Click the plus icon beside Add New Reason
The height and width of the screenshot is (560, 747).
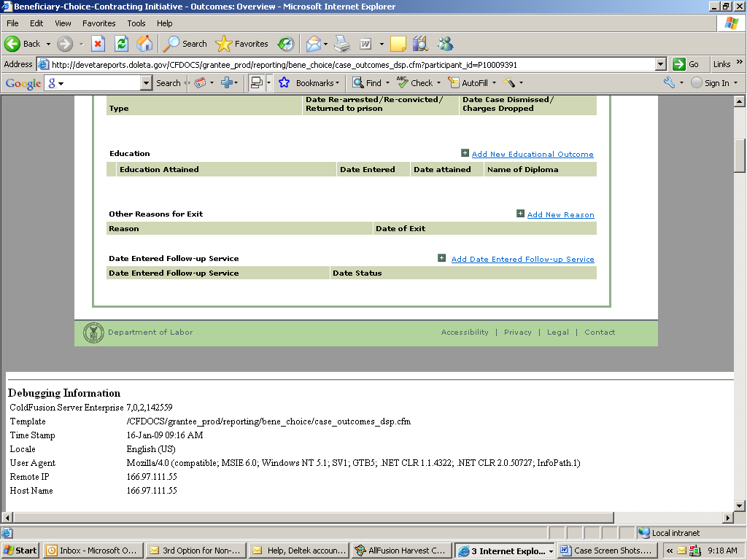pyautogui.click(x=520, y=214)
